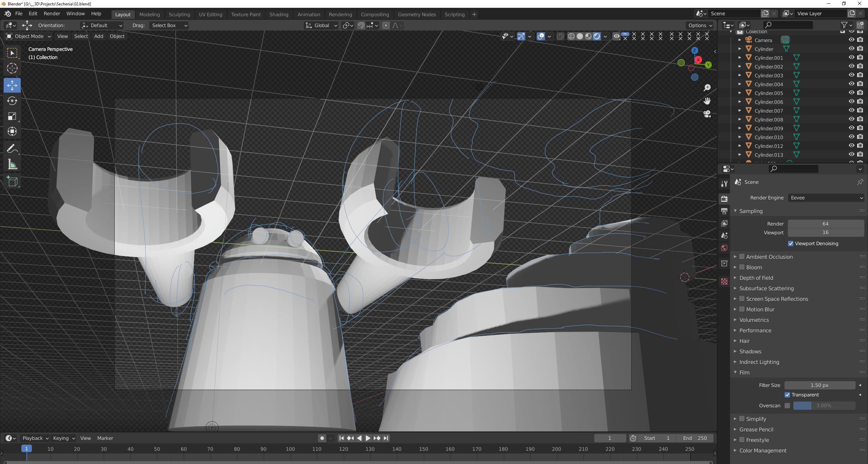Switch to solid viewport shading
The image size is (868, 464).
pyautogui.click(x=580, y=36)
